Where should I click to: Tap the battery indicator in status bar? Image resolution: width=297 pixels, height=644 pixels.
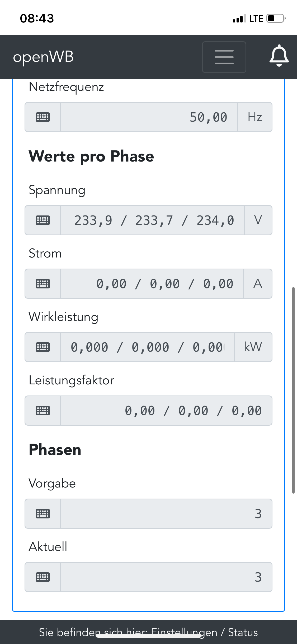click(276, 19)
